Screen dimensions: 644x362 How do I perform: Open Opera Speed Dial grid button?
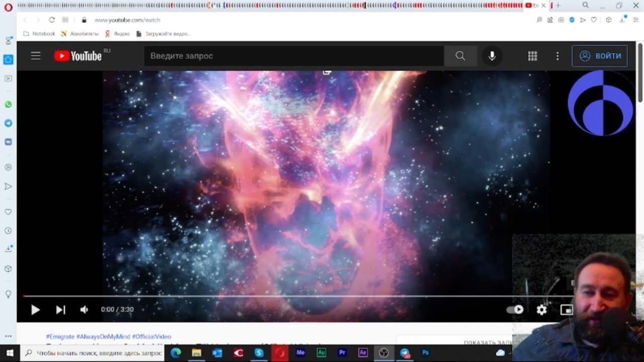coord(65,20)
